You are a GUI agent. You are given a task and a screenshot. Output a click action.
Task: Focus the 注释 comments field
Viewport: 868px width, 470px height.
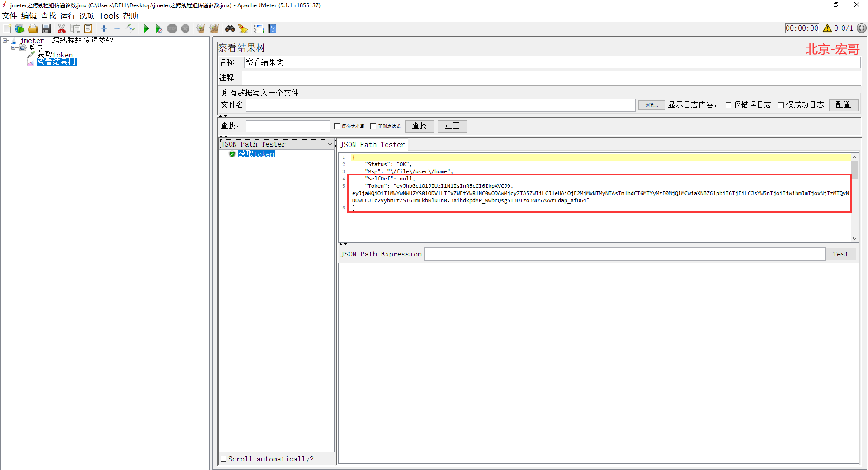click(x=551, y=78)
